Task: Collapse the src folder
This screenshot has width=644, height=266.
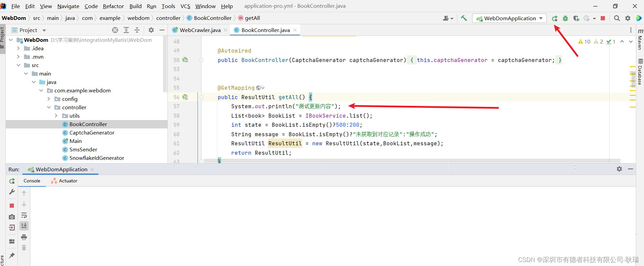Action: click(x=18, y=65)
